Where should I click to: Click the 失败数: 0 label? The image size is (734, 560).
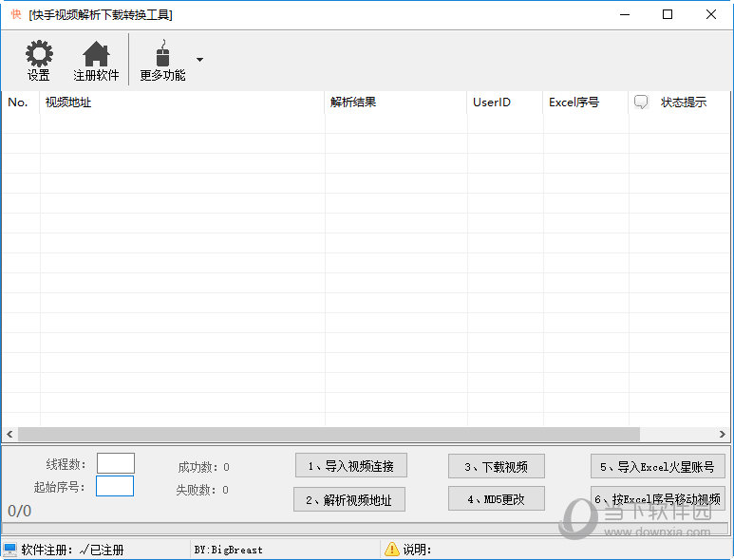(x=202, y=490)
